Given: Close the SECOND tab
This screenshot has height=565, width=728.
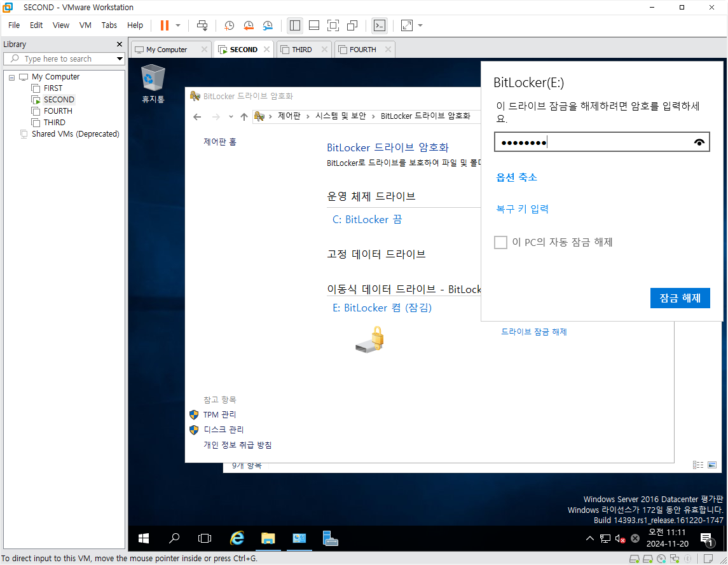Looking at the screenshot, I should (x=266, y=49).
